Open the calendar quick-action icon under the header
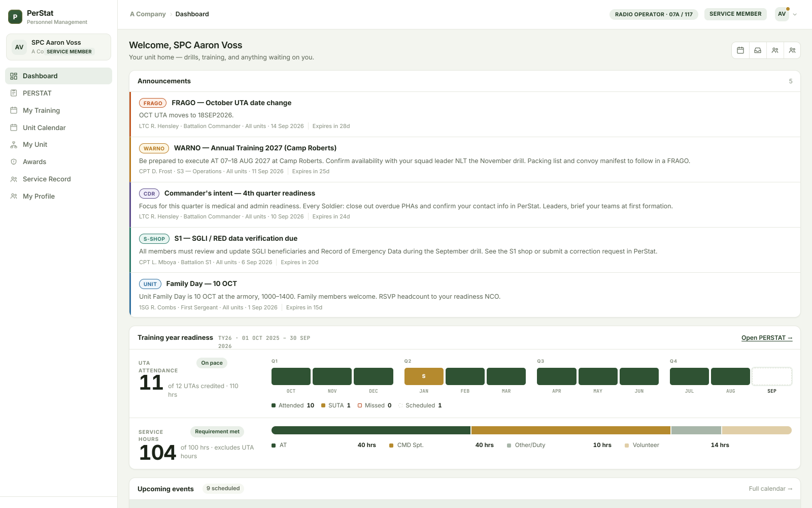The image size is (812, 508). tap(740, 50)
